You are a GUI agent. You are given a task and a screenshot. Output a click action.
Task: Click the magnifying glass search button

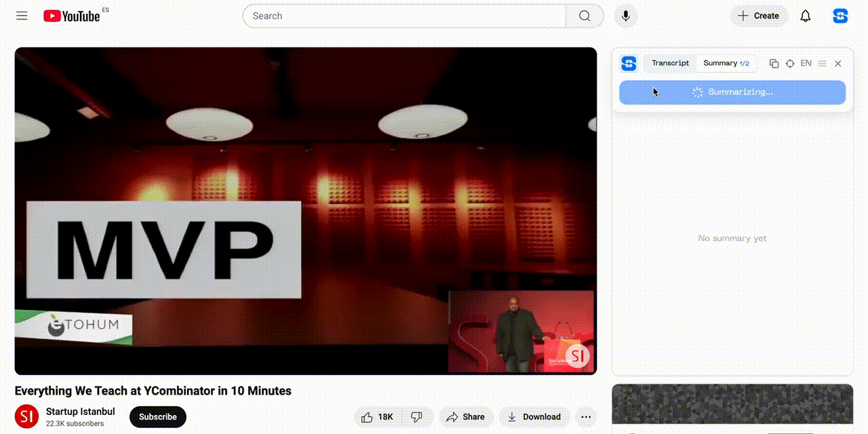(585, 16)
